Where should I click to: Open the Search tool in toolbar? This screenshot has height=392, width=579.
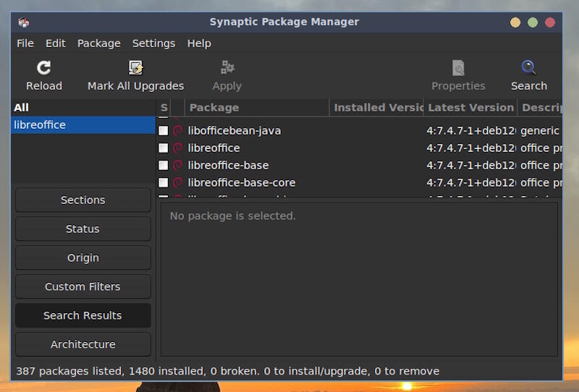click(x=528, y=68)
